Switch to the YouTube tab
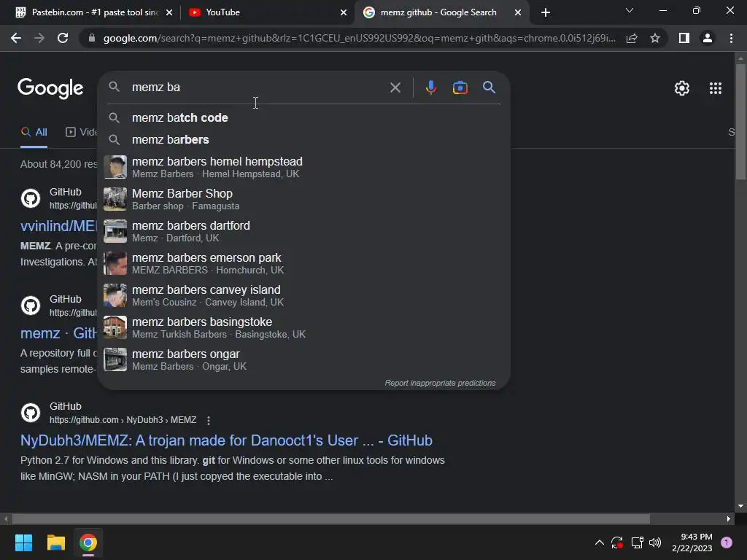747x560 pixels. click(268, 12)
